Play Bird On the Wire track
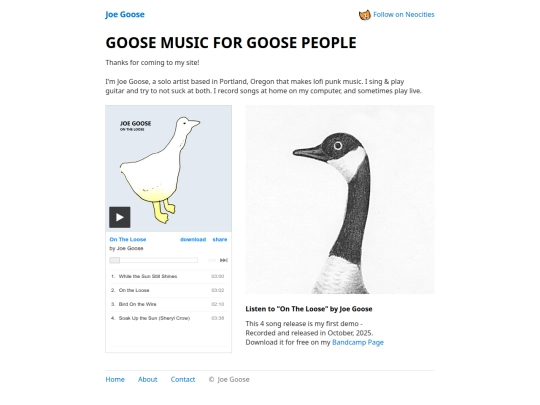The width and height of the screenshot is (540, 405). [x=168, y=304]
